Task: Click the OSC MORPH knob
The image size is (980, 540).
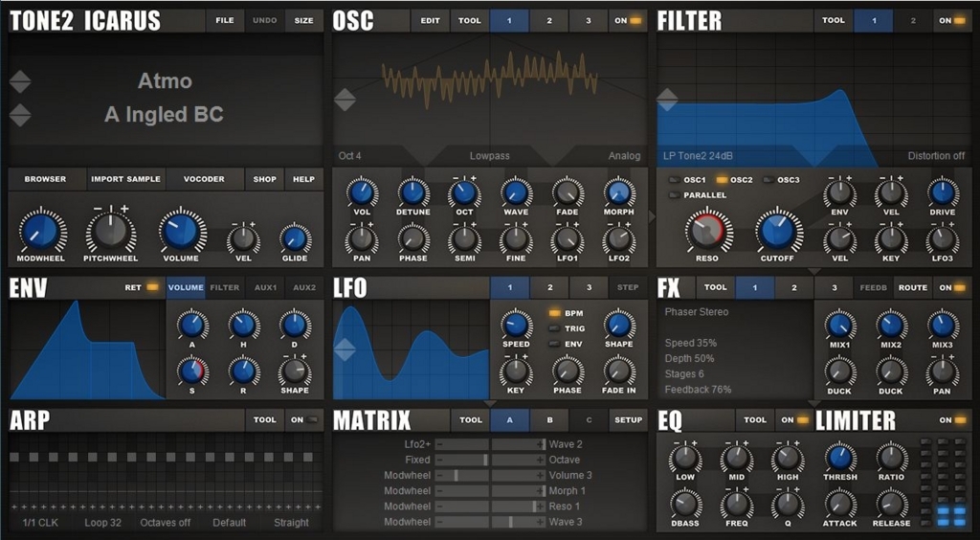Action: [x=619, y=192]
